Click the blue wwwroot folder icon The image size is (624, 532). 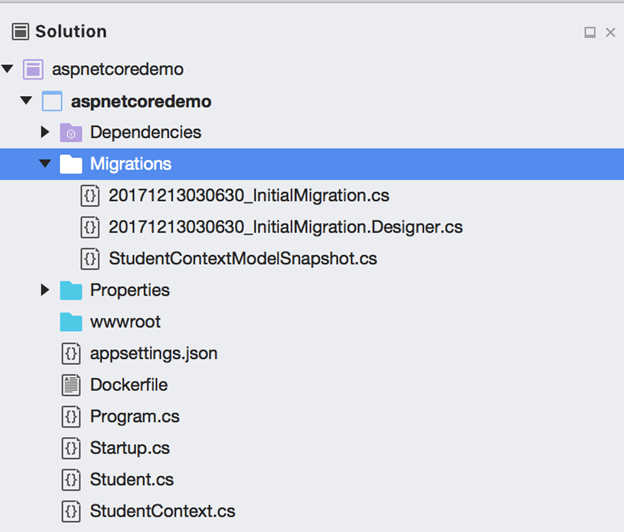coord(70,322)
